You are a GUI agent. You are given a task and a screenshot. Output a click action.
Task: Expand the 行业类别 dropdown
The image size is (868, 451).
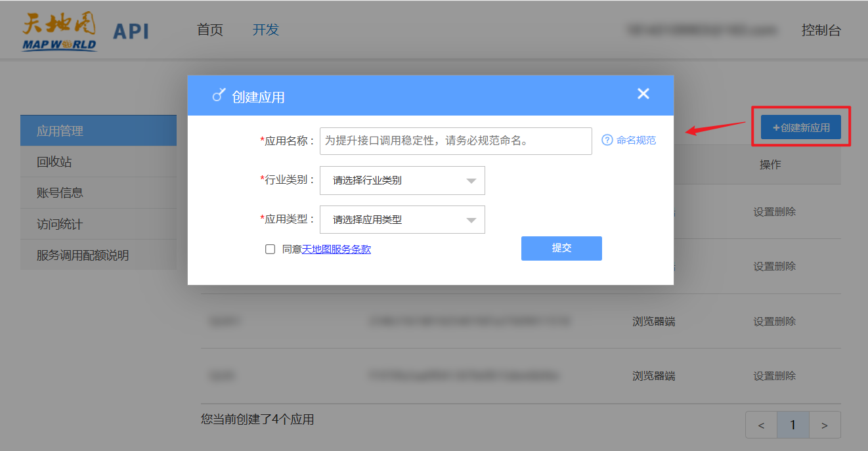click(x=402, y=181)
